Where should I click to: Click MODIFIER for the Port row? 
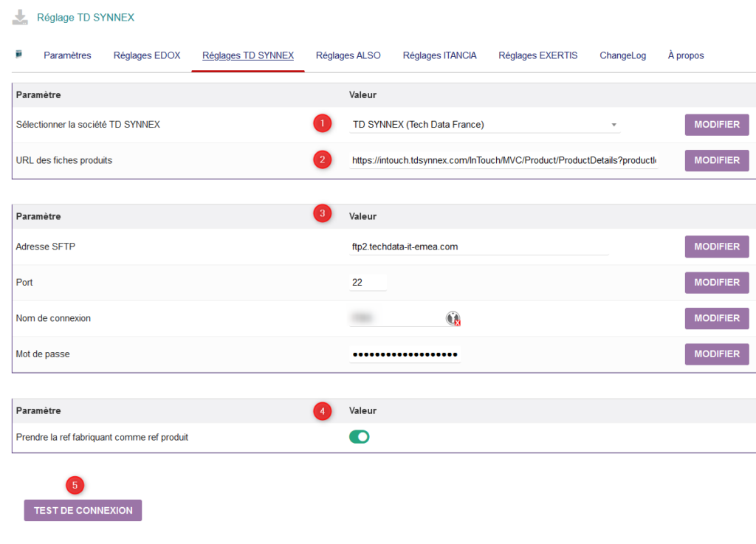(717, 283)
